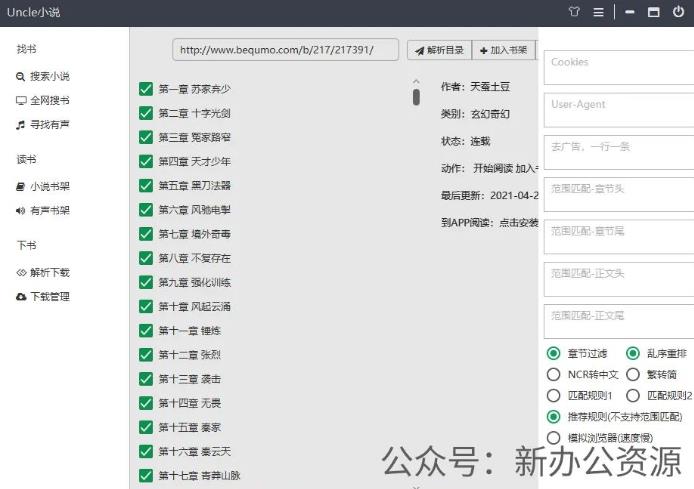The height and width of the screenshot is (489, 694).
Task: Click the chapter list scrollbar thumb
Action: 416,97
